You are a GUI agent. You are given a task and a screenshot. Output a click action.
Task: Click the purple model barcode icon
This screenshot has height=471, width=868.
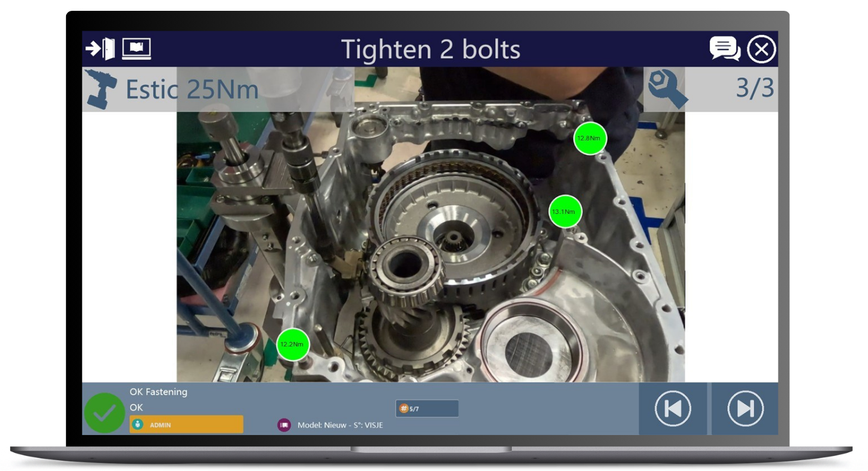point(284,425)
